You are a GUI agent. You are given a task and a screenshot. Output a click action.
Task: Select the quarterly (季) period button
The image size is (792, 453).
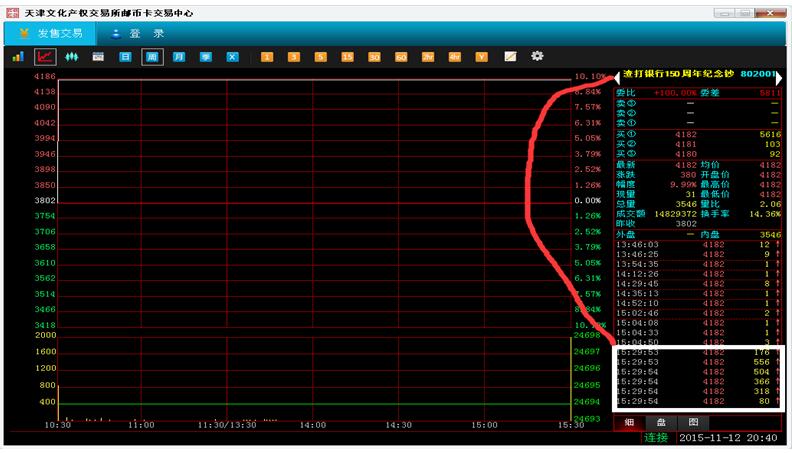tap(206, 57)
